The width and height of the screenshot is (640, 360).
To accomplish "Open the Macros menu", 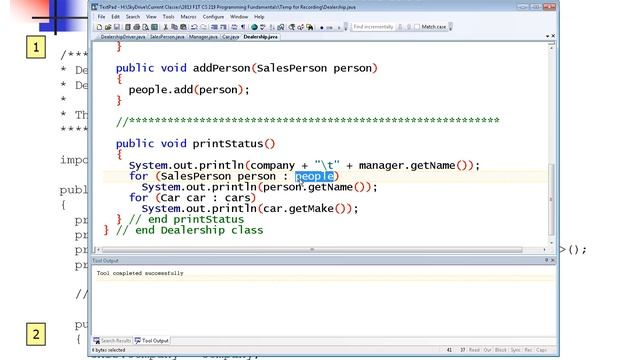I will point(188,17).
